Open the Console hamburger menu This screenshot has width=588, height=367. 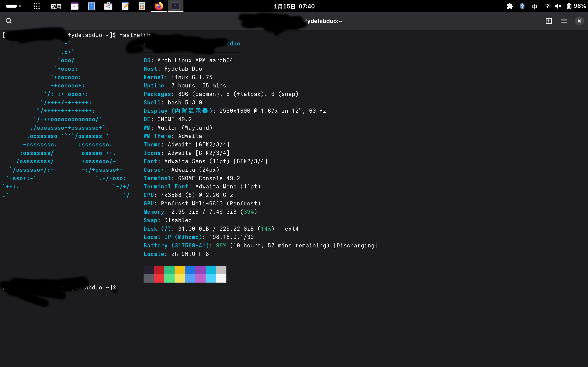point(564,21)
